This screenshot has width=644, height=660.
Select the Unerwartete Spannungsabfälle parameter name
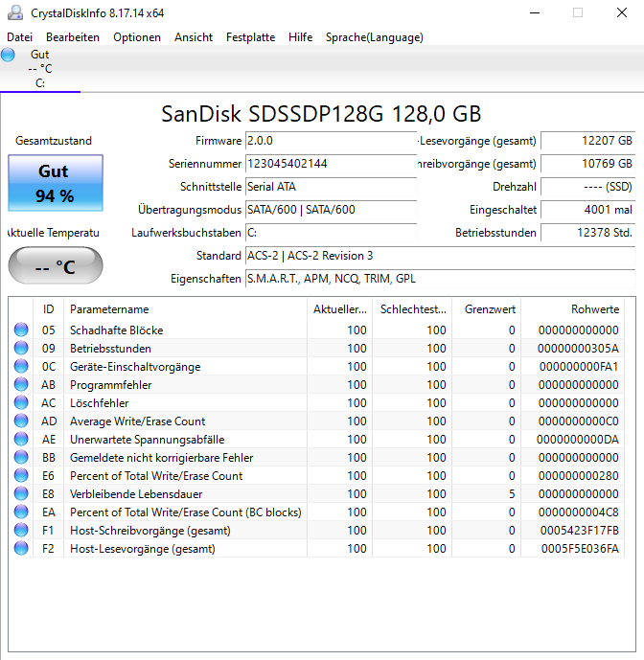[x=148, y=440]
